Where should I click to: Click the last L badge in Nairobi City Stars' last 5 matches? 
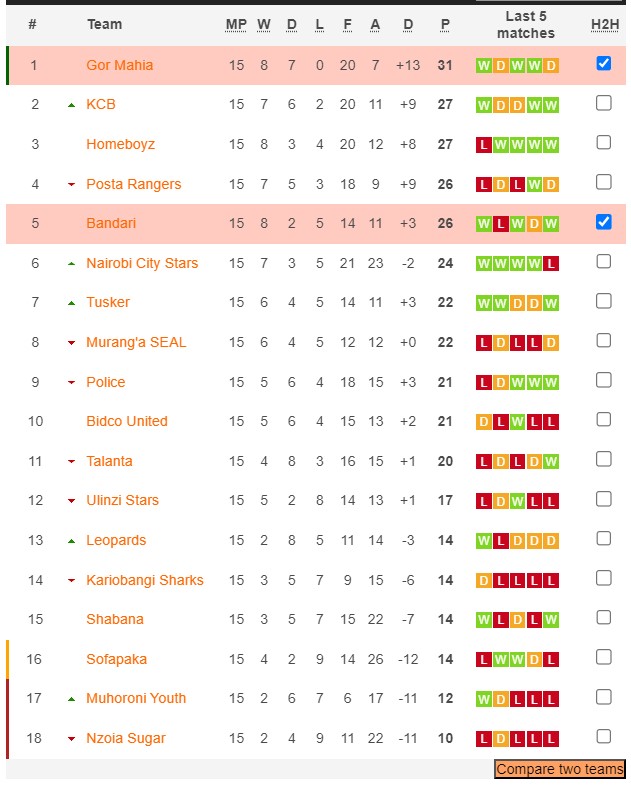click(x=551, y=263)
